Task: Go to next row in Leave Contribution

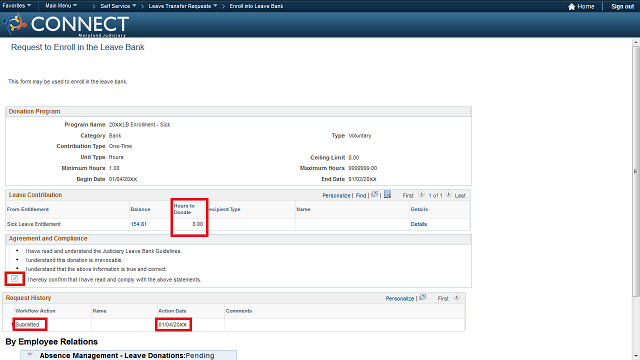Action: pyautogui.click(x=448, y=195)
